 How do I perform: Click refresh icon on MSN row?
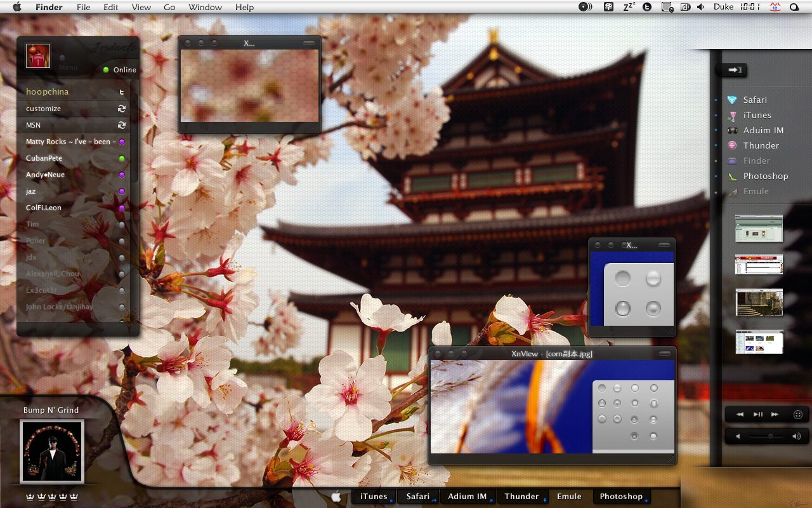tap(122, 125)
